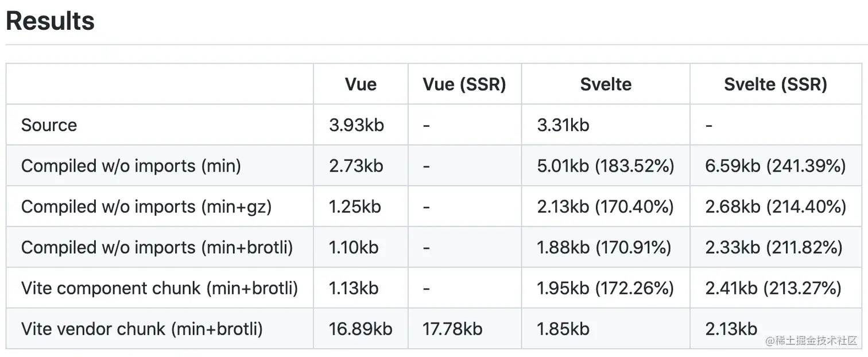
Task: Click the 6.59kb (241.39%) cell
Action: tap(776, 166)
